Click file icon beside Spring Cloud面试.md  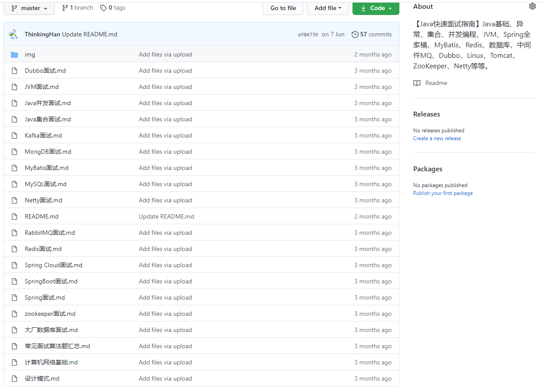point(14,265)
